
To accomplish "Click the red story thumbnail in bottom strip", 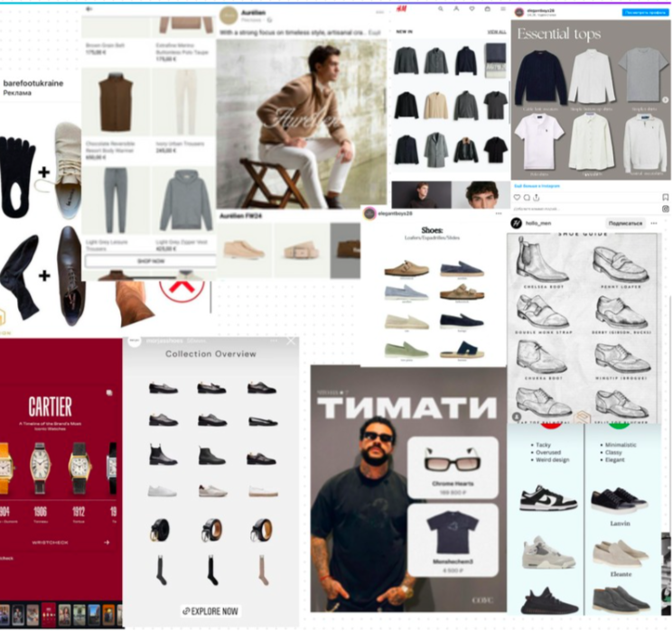I will 49,614.
